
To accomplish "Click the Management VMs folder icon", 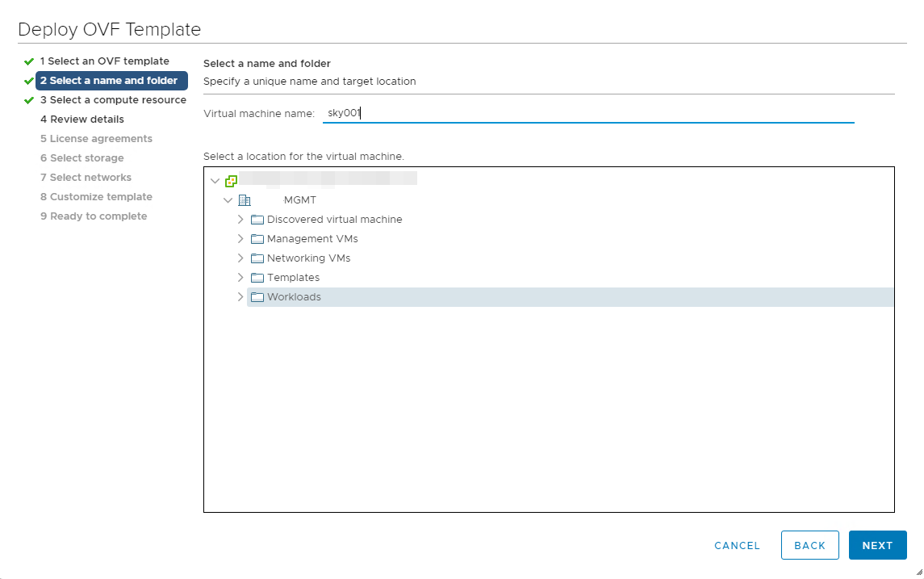I will click(257, 239).
